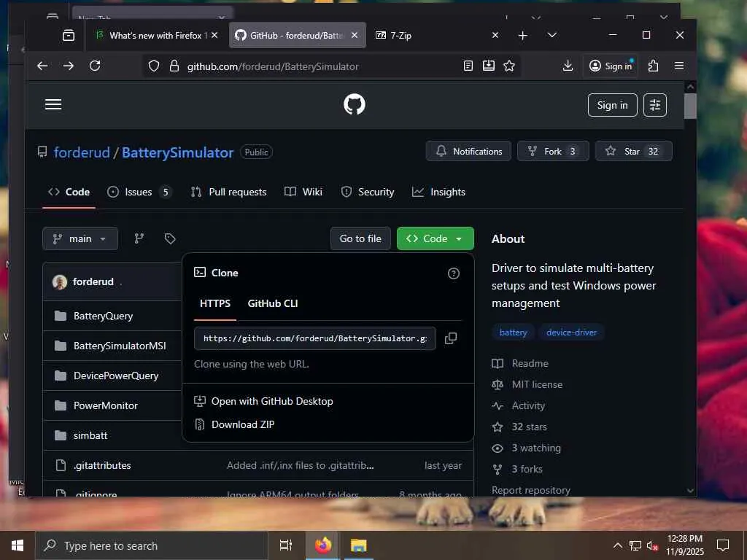Open a new browser tab
747x560 pixels.
tap(522, 35)
